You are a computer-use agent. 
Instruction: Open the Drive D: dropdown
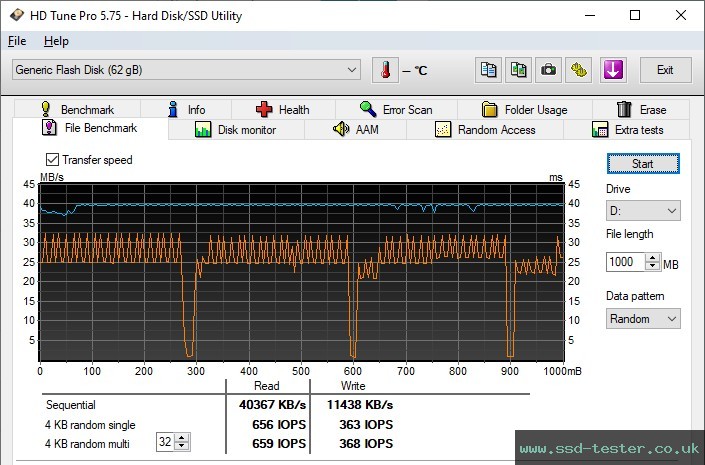[x=643, y=210]
